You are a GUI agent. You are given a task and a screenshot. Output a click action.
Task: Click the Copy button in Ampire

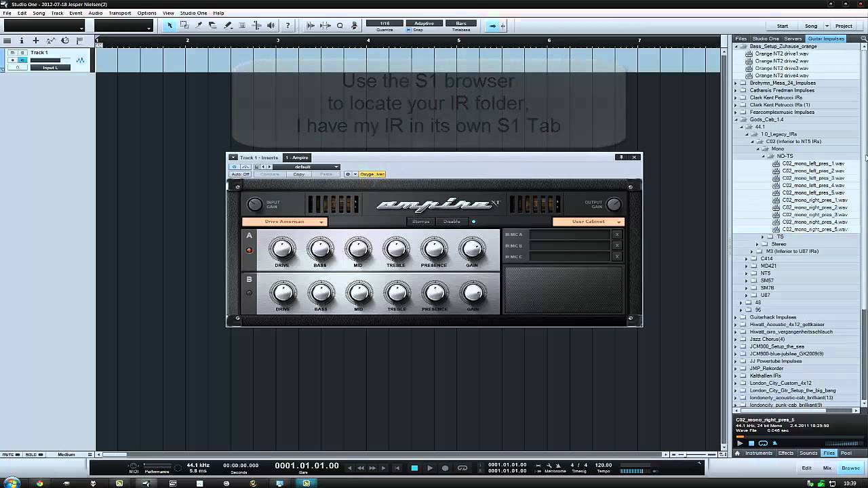click(x=299, y=174)
